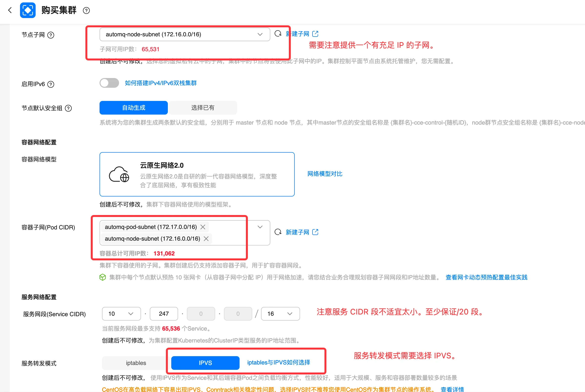
Task: Click the 247 Service CIDR input field
Action: pyautogui.click(x=164, y=314)
